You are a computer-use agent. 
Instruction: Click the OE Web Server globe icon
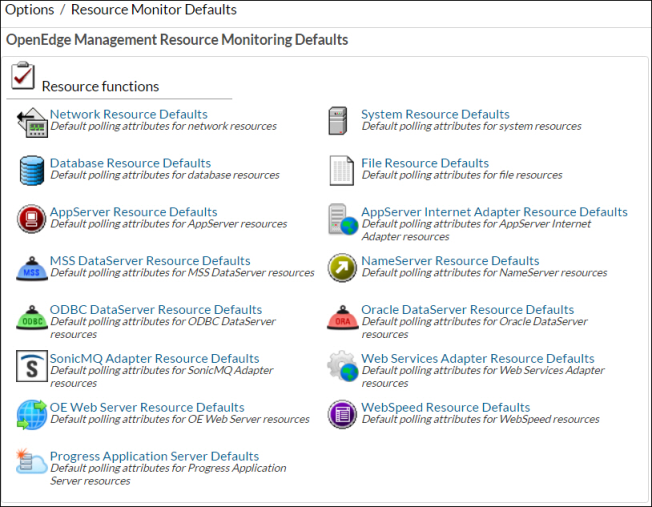(x=32, y=415)
